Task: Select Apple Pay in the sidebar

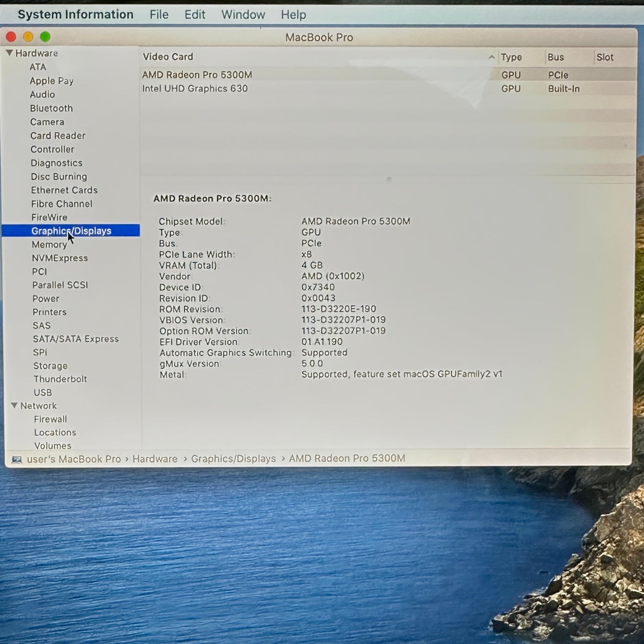Action: click(x=51, y=81)
